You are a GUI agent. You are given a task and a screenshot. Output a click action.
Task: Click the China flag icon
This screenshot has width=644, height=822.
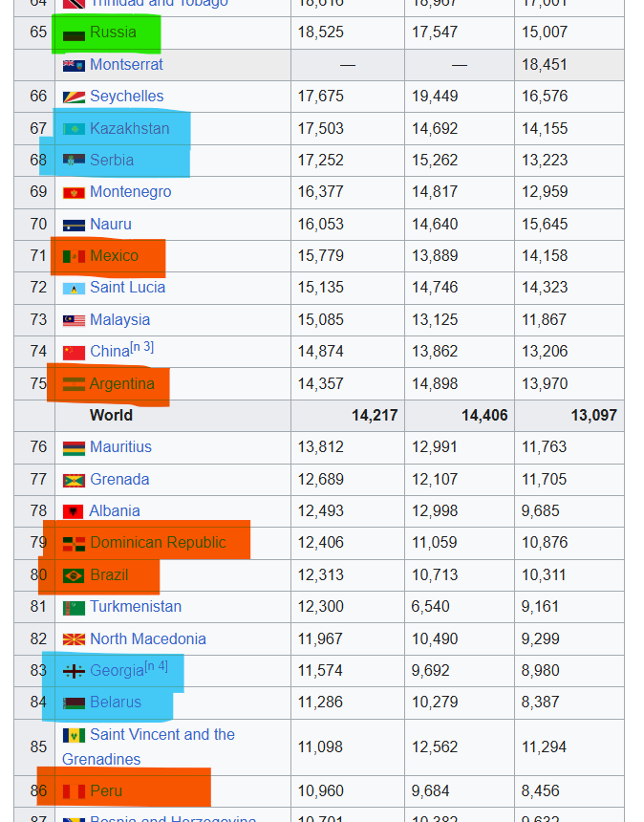click(74, 353)
